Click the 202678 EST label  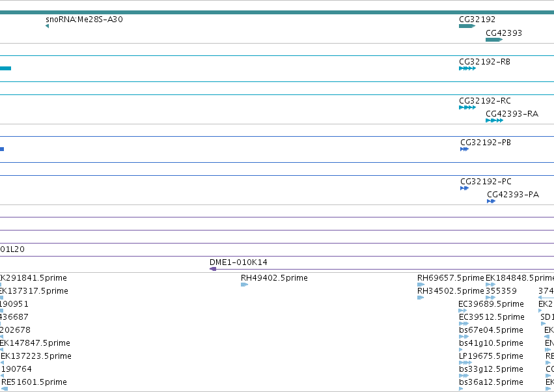coord(15,330)
